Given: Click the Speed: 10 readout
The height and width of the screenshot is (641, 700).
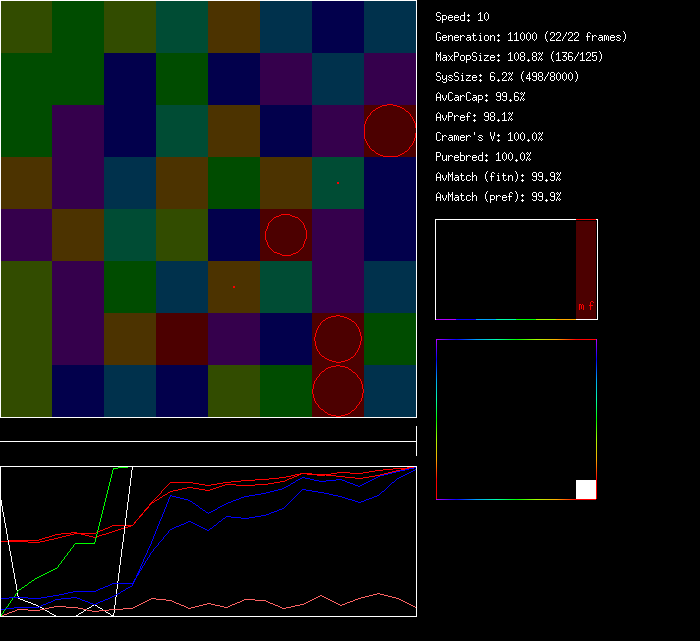Looking at the screenshot, I should (x=462, y=17).
